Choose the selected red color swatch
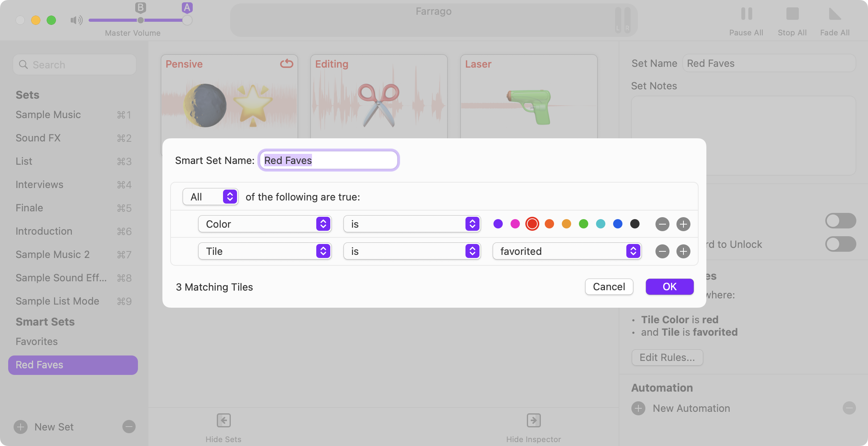The width and height of the screenshot is (868, 446). coord(532,224)
